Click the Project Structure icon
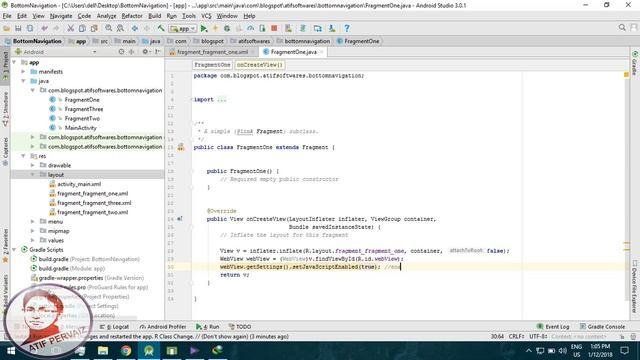 pos(318,28)
